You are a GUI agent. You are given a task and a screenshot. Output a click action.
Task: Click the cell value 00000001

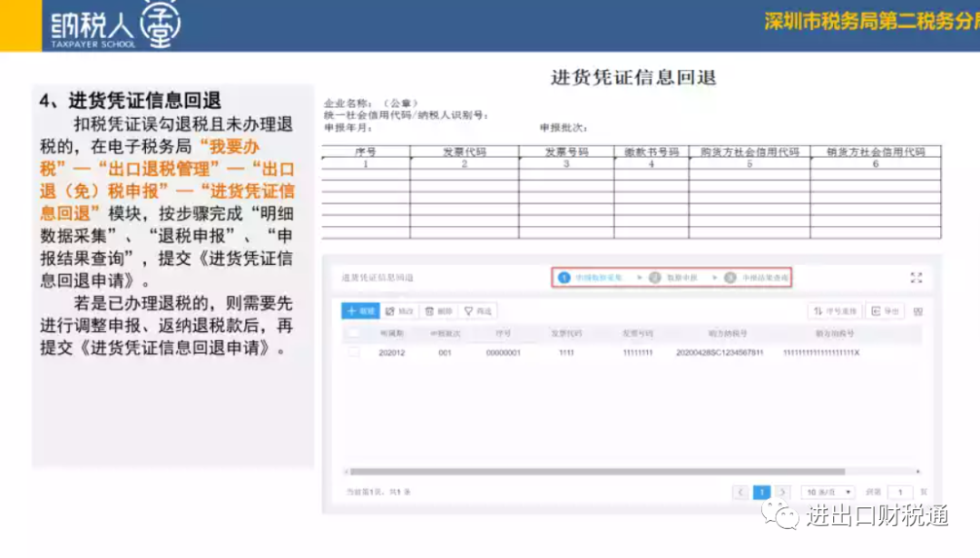point(503,353)
